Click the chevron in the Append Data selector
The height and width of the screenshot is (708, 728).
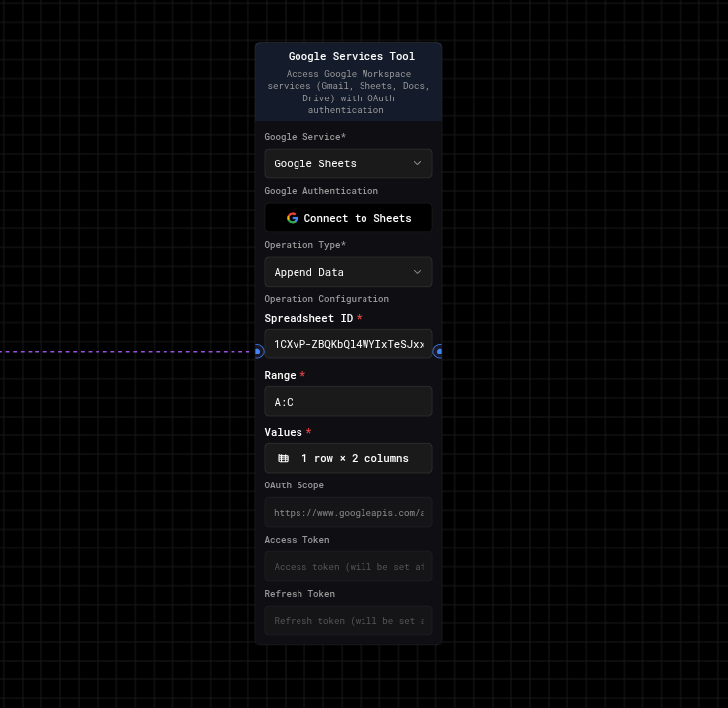coord(417,272)
